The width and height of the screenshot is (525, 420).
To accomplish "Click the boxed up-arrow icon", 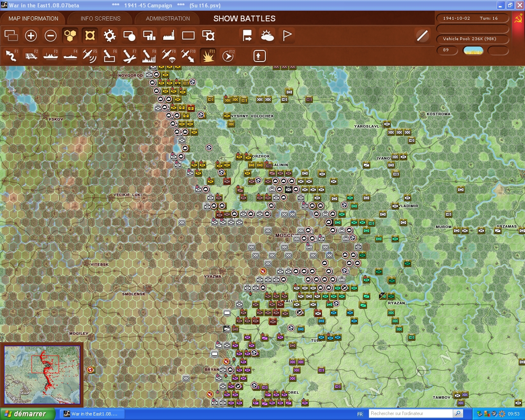I will coord(259,56).
